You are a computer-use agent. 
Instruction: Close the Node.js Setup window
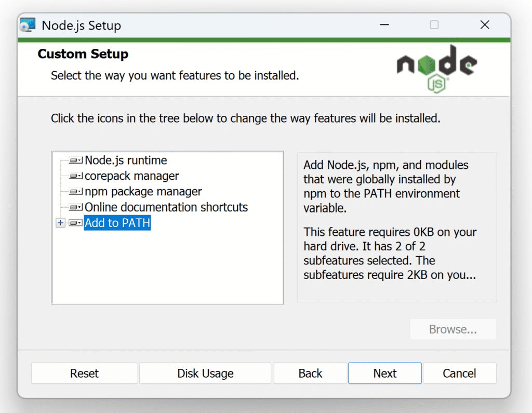pyautogui.click(x=485, y=25)
